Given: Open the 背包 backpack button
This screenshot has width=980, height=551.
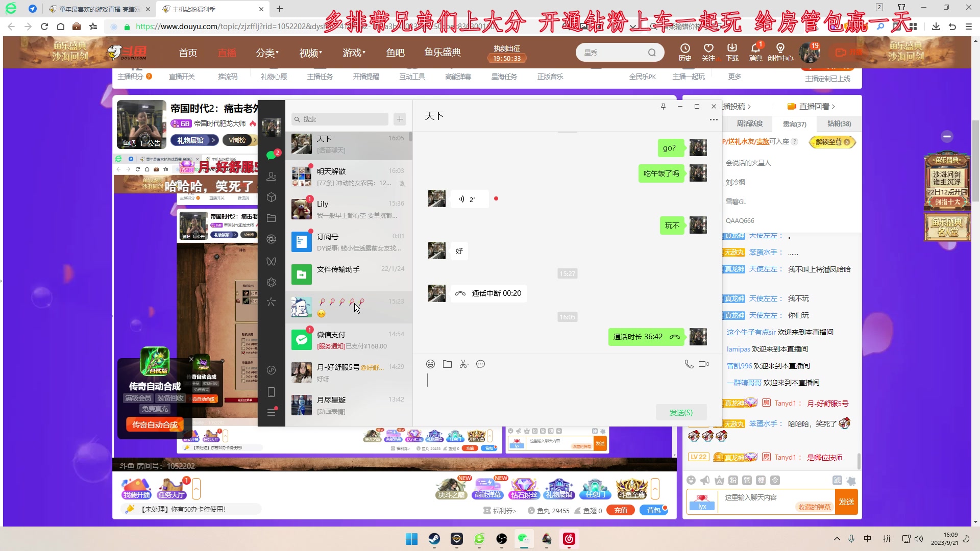Looking at the screenshot, I should click(x=654, y=510).
